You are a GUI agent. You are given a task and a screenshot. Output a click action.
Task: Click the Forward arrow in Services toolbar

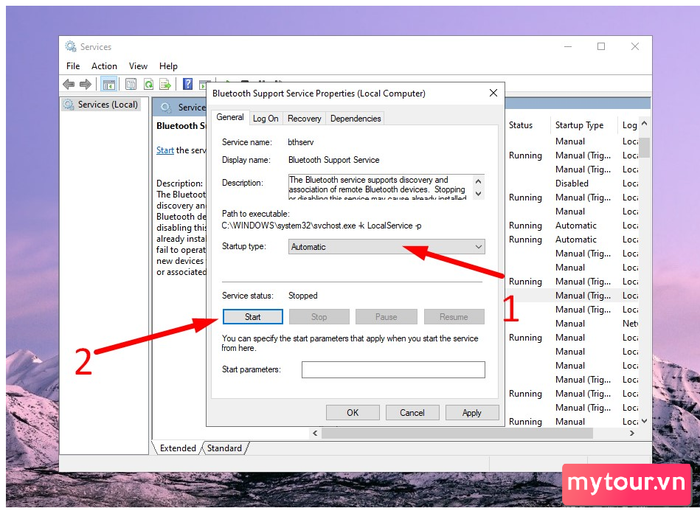(85, 84)
